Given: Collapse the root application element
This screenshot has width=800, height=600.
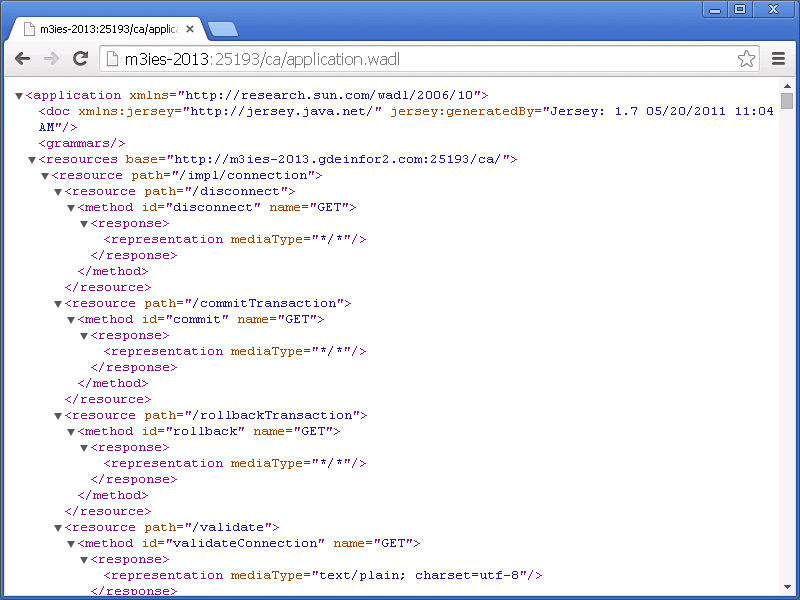Looking at the screenshot, I should (x=19, y=96).
